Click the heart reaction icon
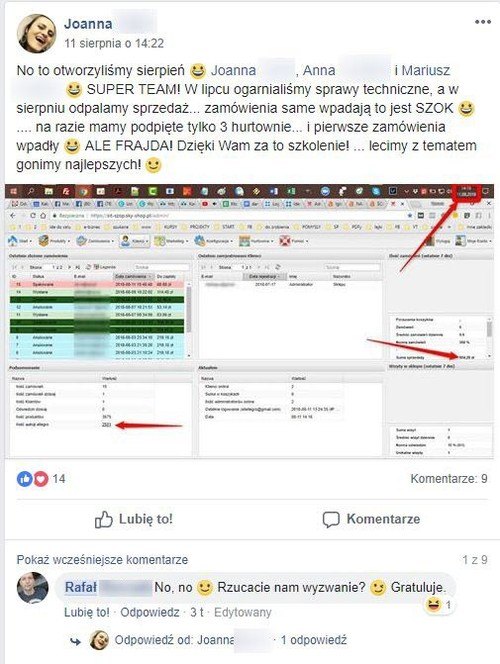This screenshot has height=664, width=500. tap(41, 479)
